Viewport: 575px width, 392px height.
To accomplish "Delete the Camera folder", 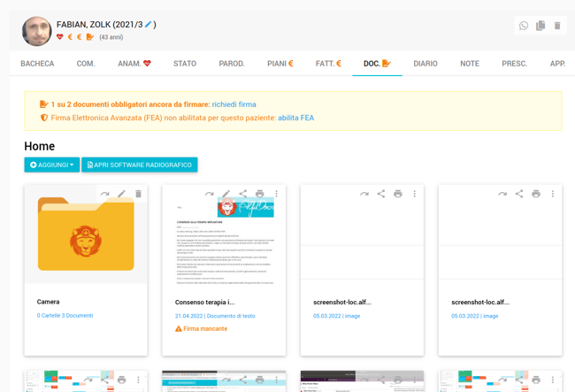I will pyautogui.click(x=138, y=194).
